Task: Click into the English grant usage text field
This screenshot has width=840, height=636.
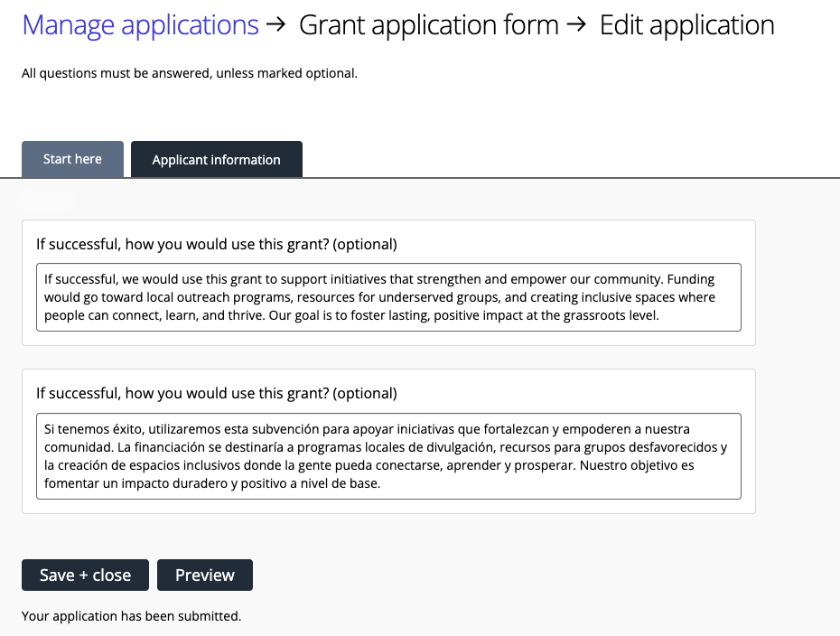Action: coord(388,297)
